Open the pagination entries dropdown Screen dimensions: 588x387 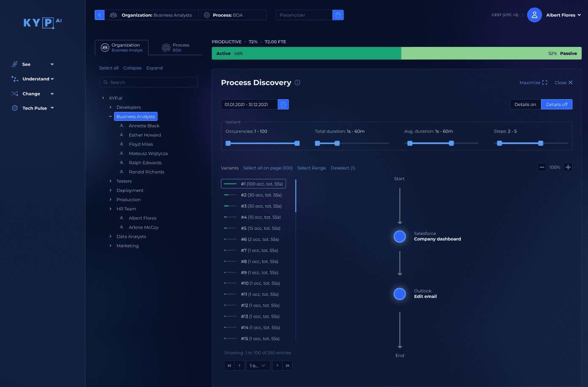coord(258,365)
